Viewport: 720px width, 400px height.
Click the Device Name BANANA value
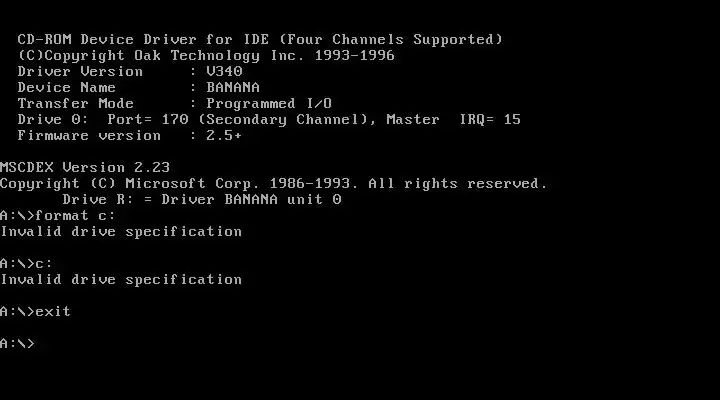pos(233,87)
